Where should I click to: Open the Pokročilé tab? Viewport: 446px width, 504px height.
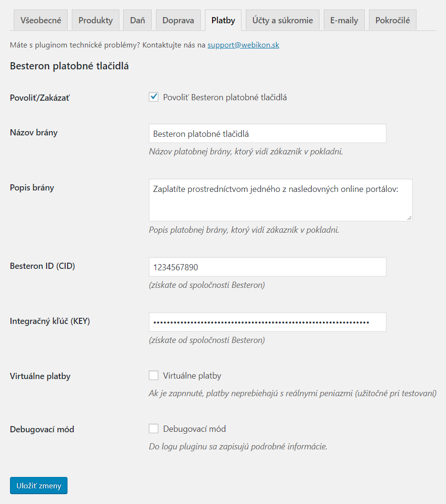tap(392, 20)
